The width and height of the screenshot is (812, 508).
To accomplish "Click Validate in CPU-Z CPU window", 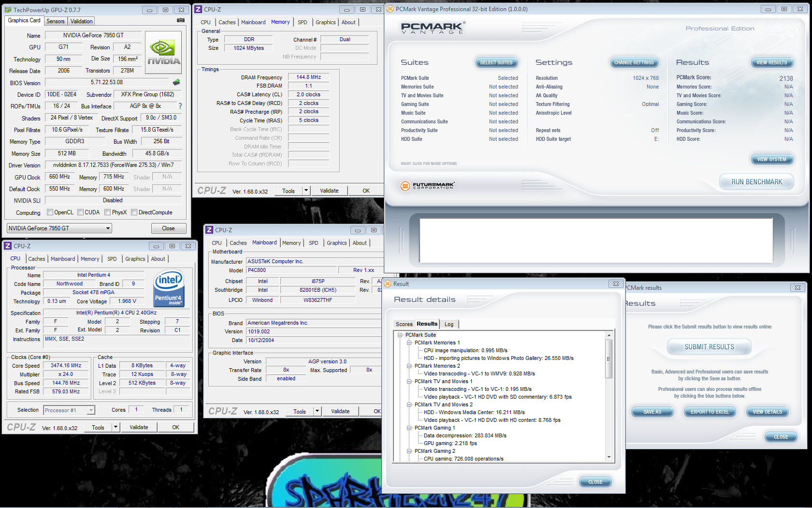I will pos(139,427).
